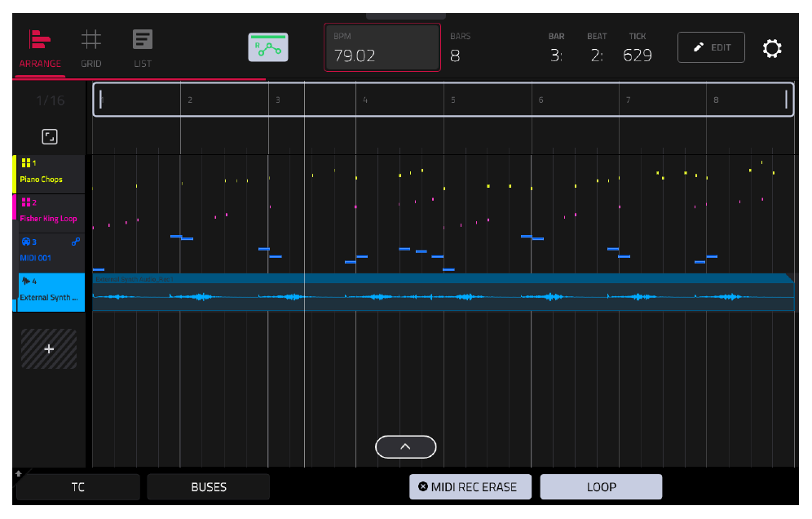Click bar 6 marker in timeline ruler
This screenshot has width=812, height=519.
541,100
